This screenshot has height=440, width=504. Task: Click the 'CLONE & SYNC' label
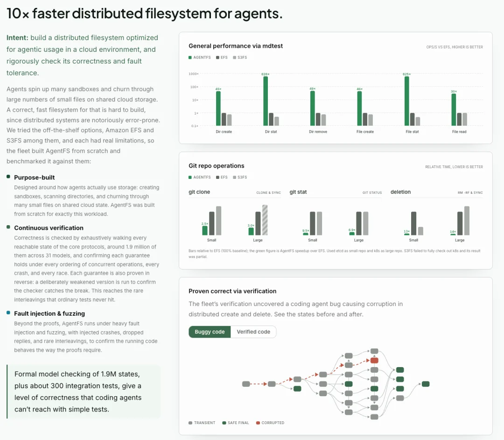tap(268, 192)
